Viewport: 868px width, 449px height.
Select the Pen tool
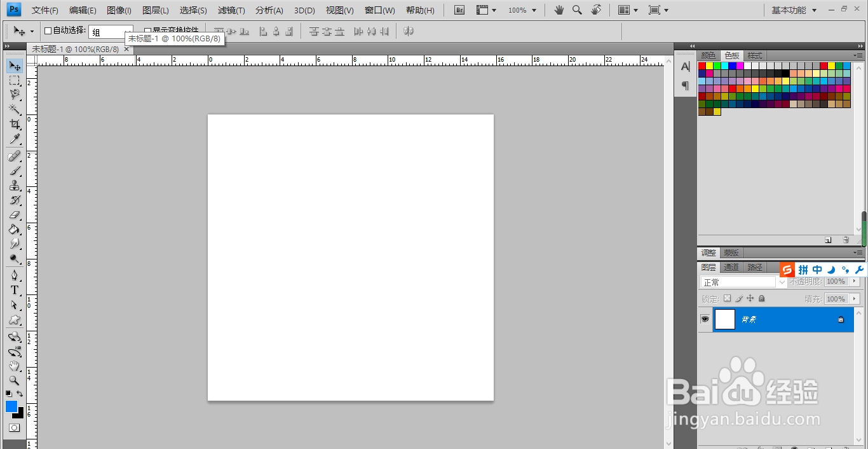(x=15, y=275)
